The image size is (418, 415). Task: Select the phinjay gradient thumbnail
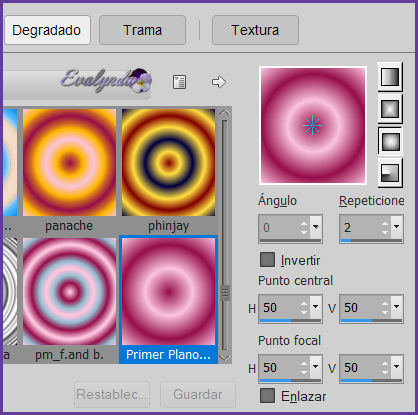click(168, 162)
